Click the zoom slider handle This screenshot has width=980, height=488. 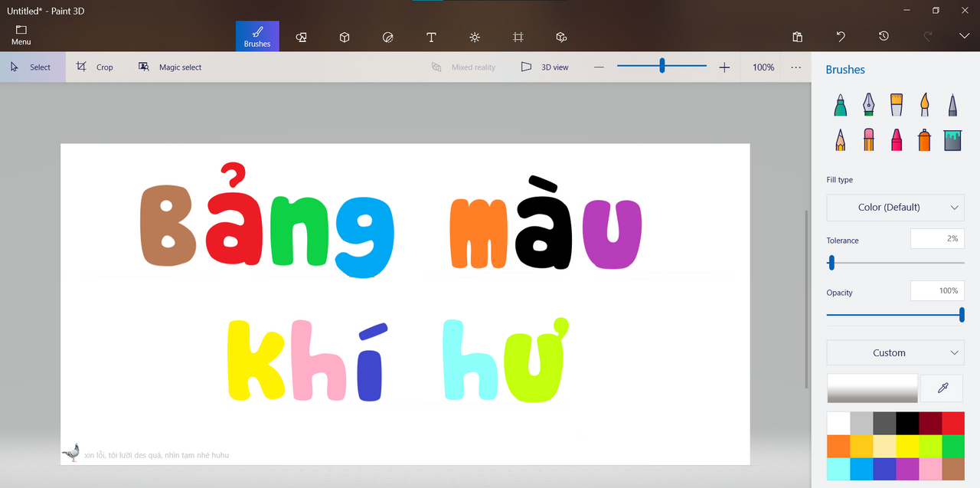coord(662,66)
